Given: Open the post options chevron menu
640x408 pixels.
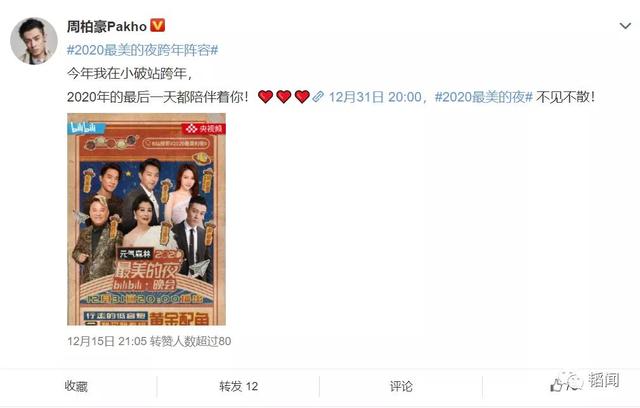Looking at the screenshot, I should pyautogui.click(x=625, y=27).
